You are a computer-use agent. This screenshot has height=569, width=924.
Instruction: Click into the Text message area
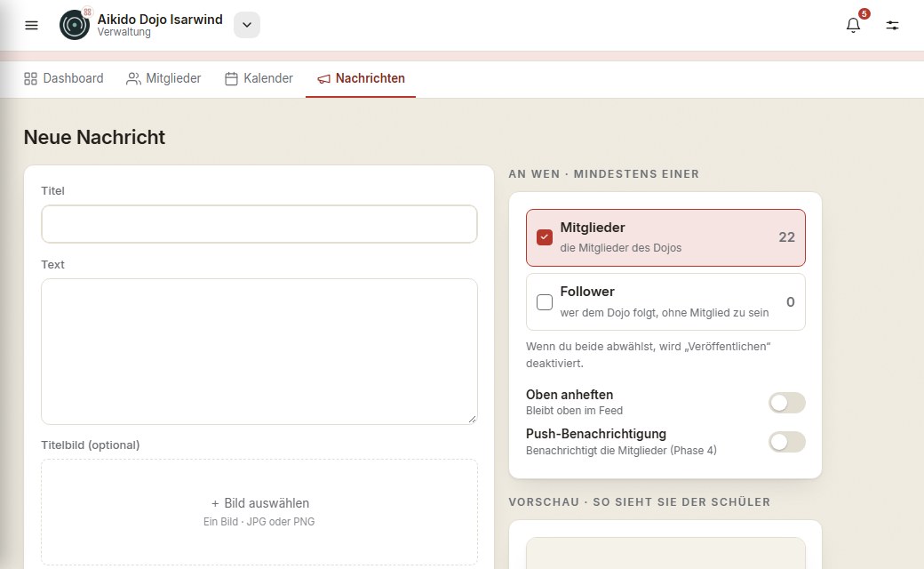(259, 351)
